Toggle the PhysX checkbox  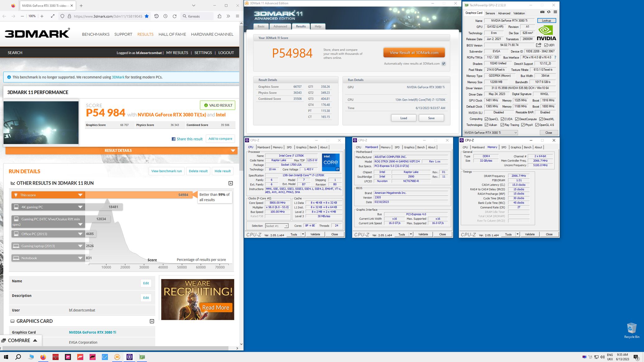pos(523,125)
